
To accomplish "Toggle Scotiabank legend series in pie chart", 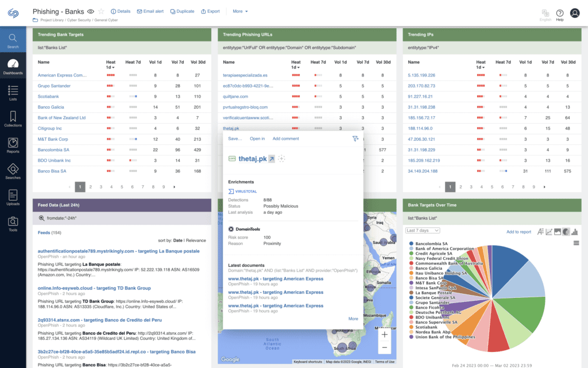I will point(423,327).
